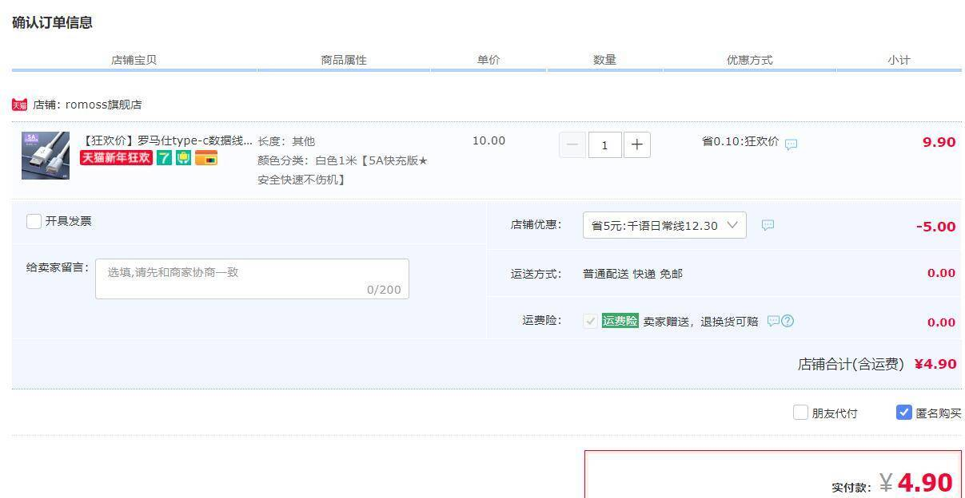Expand the 店铺优惠 discount dropdown
Screen dimensions: 965x498
664,226
